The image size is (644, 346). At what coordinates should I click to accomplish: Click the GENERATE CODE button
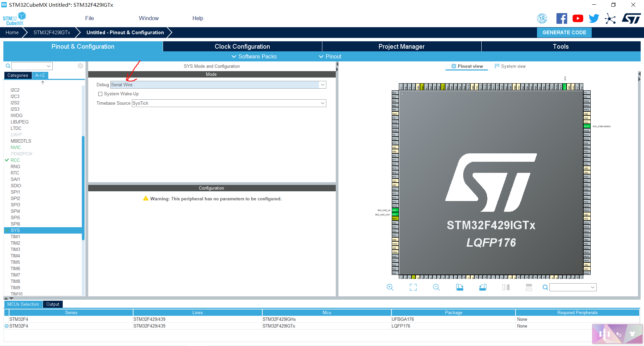click(564, 33)
